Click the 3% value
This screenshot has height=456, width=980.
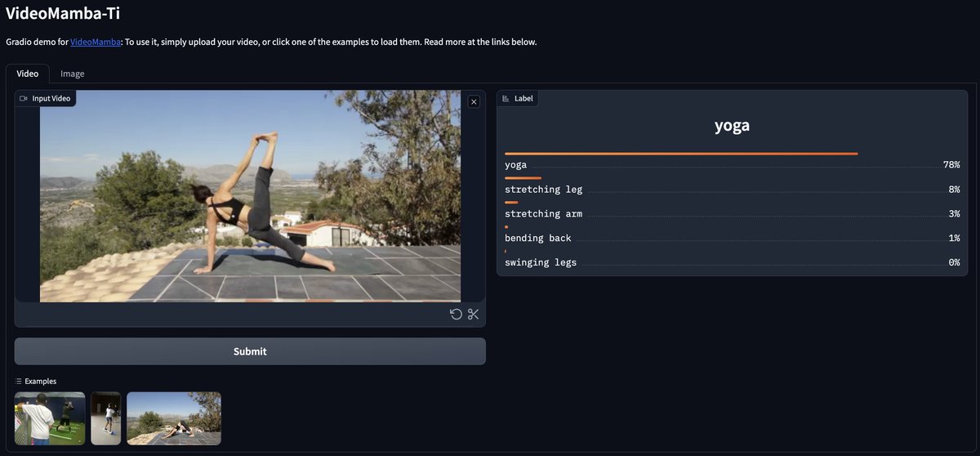coord(954,214)
